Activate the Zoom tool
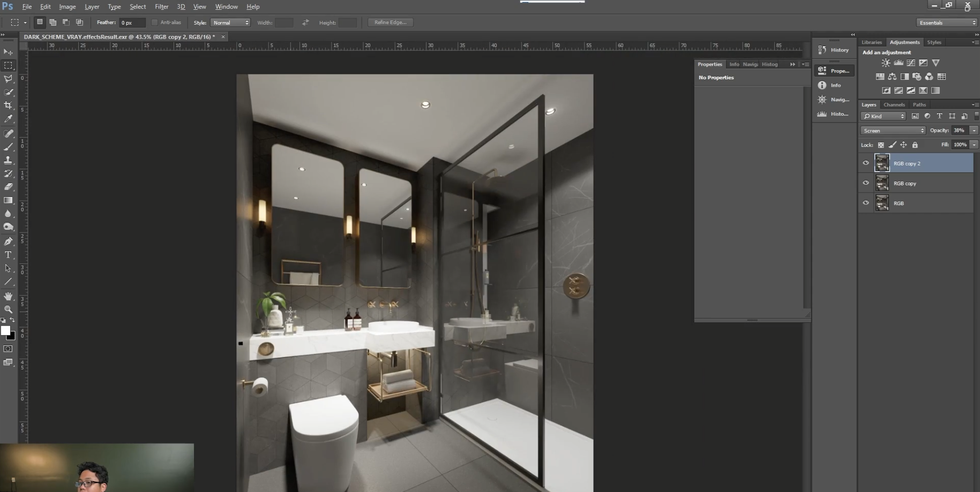The image size is (980, 492). pos(8,309)
